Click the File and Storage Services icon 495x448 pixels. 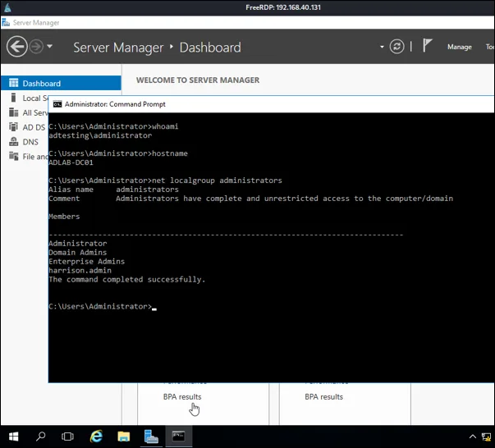tap(14, 156)
